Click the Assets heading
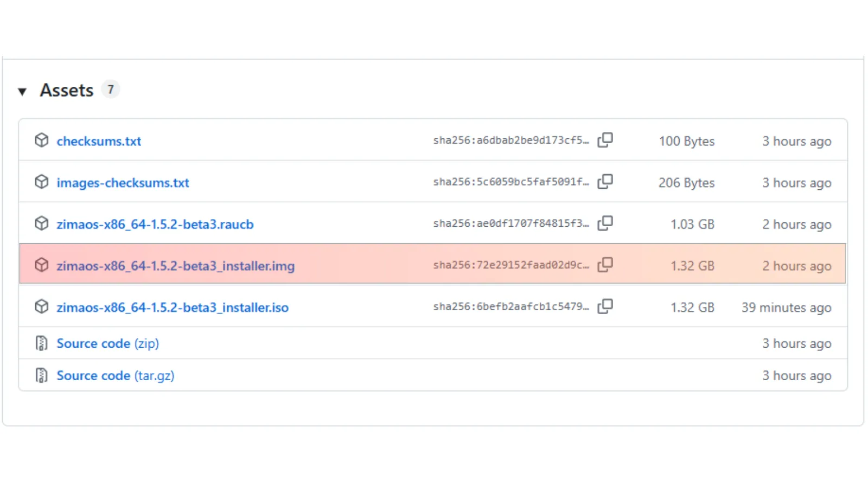 [x=66, y=90]
